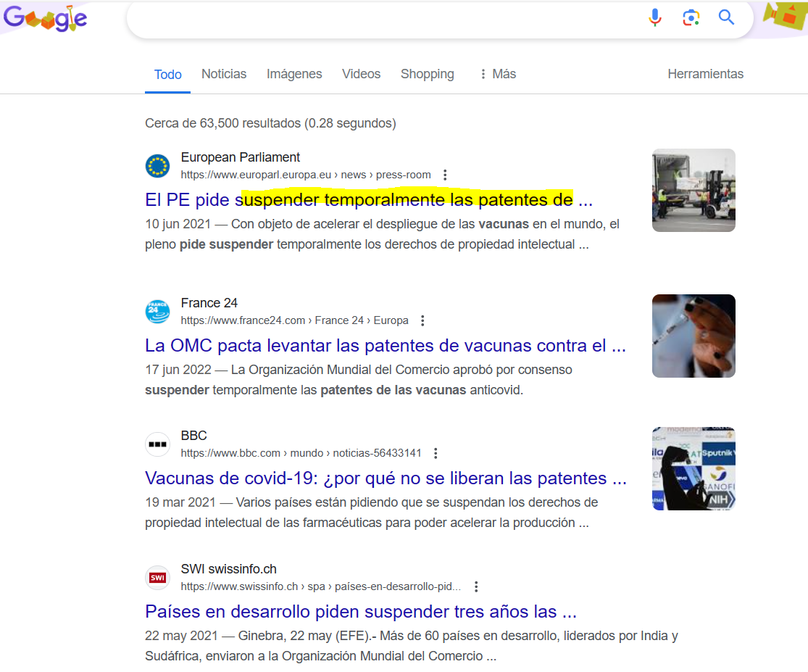This screenshot has width=808, height=672.
Task: Open options menu for France 24 result
Action: [x=422, y=321]
